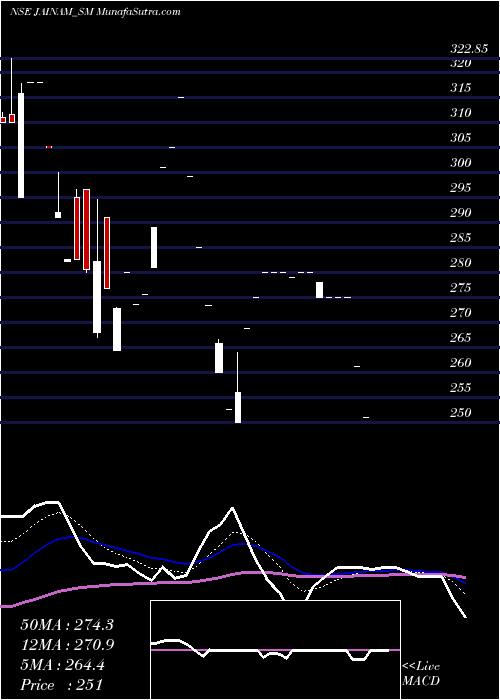Screen dimensions: 500x700
Task: Click the '12MA : 270.9' value
Action: pyautogui.click(x=67, y=645)
